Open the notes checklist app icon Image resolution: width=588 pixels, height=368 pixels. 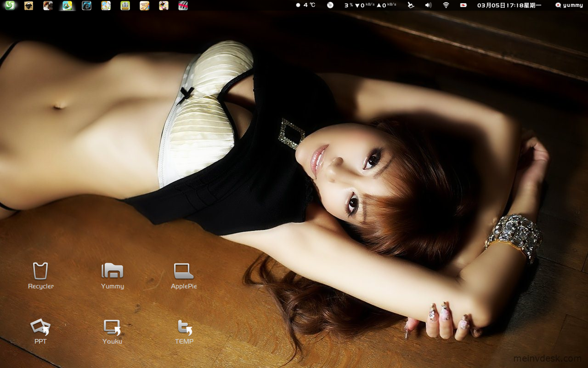[144, 6]
